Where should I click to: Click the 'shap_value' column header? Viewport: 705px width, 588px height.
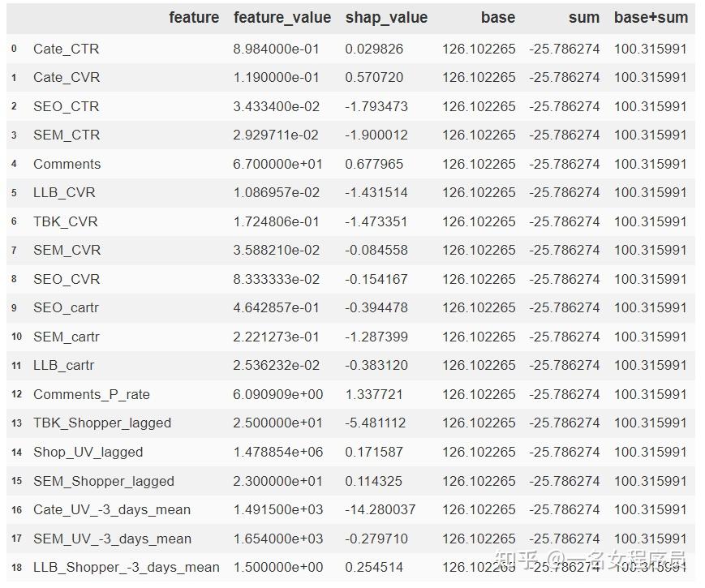coord(386,17)
